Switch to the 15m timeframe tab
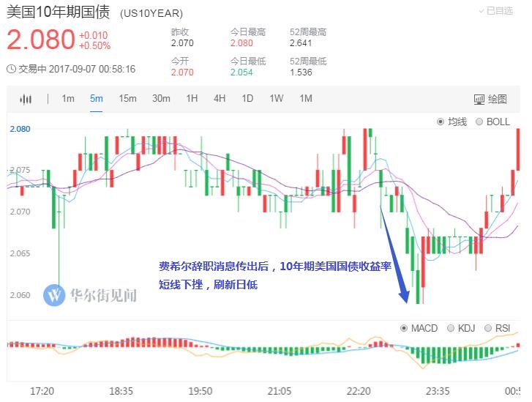 (x=127, y=98)
